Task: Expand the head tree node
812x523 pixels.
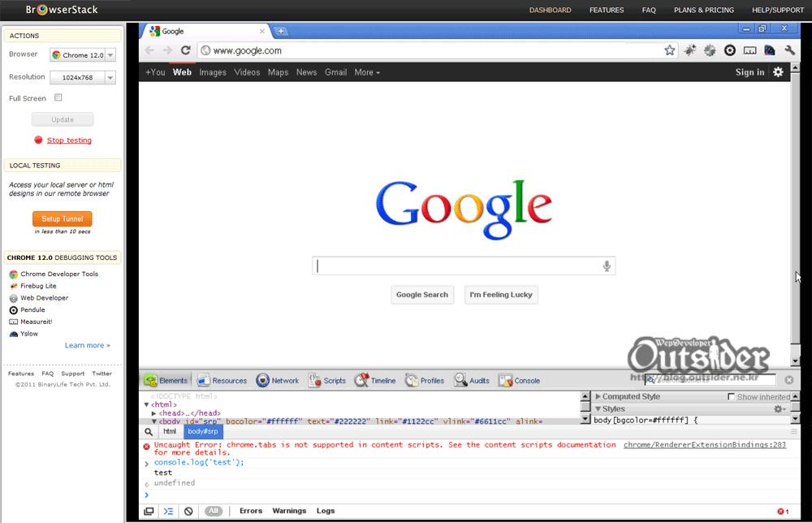Action: point(153,413)
